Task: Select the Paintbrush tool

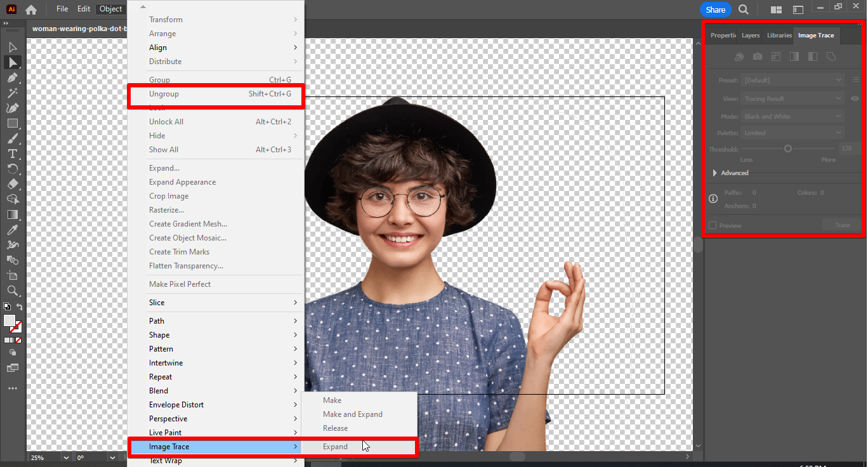Action: (x=13, y=138)
